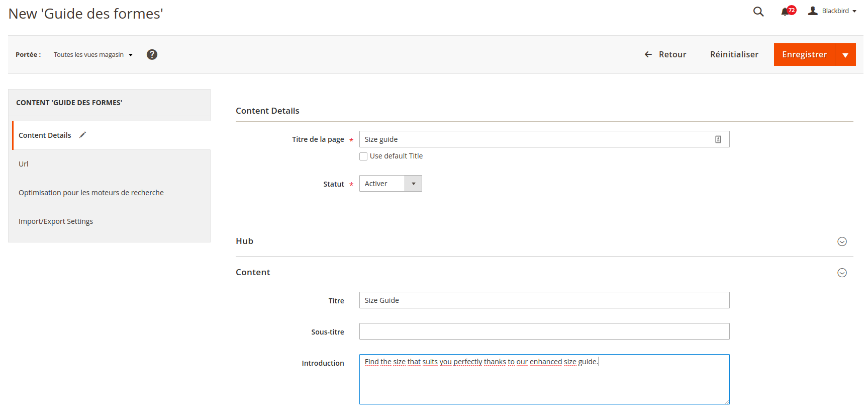Click the Blackbird user account icon
Screen dimensions: 868x412
[x=813, y=11]
